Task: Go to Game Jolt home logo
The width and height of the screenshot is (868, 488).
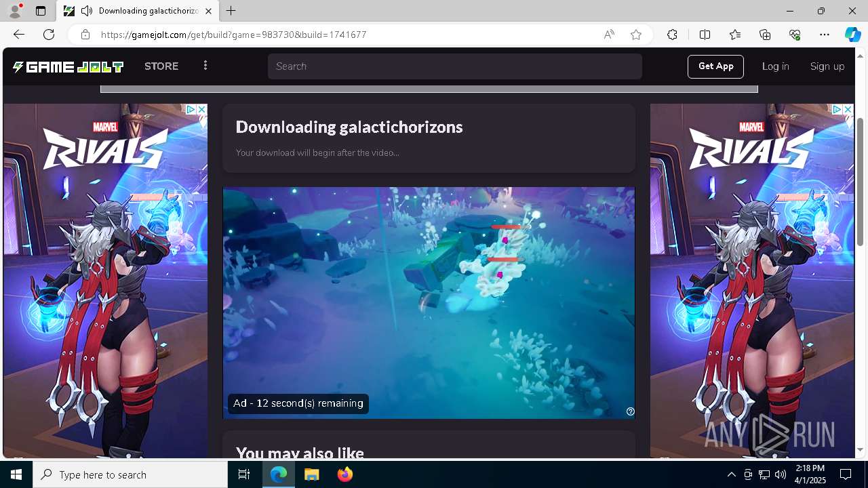Action: (x=68, y=66)
